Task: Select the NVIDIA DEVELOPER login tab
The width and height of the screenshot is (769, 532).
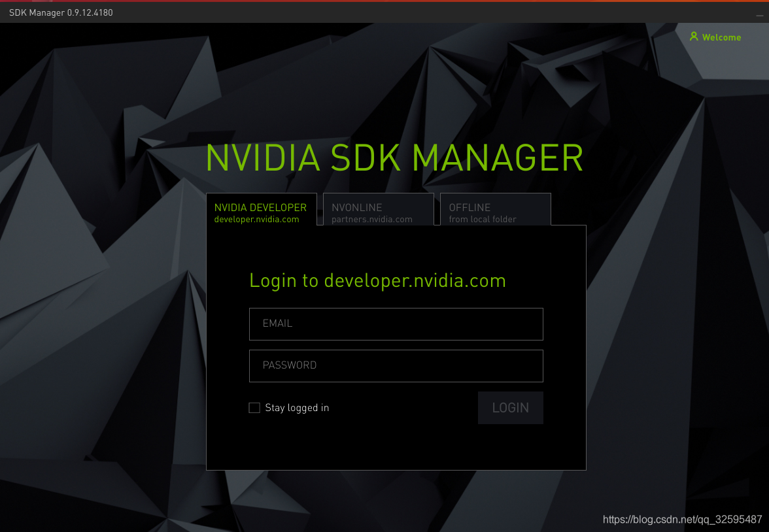Action: pyautogui.click(x=262, y=209)
